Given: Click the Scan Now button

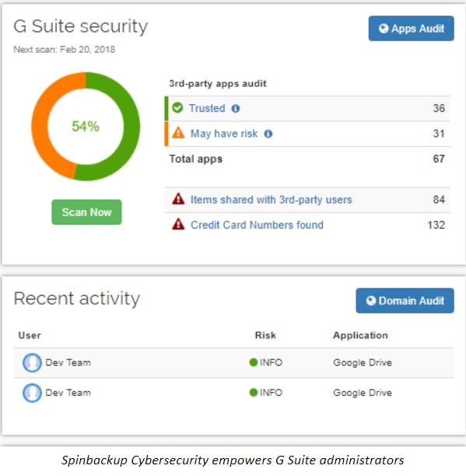Looking at the screenshot, I should 86,212.
